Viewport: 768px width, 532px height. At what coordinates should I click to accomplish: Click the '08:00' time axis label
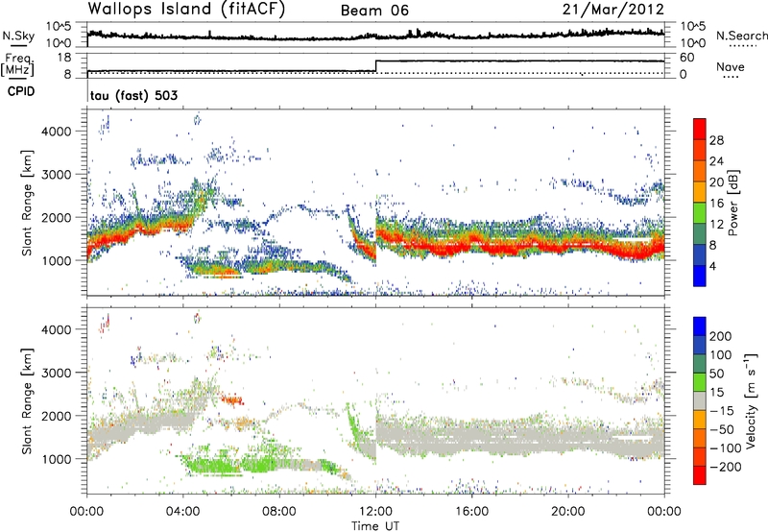pos(279,512)
